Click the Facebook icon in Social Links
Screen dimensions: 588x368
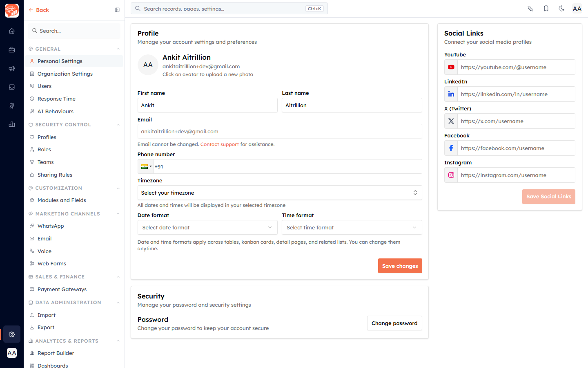[451, 148]
